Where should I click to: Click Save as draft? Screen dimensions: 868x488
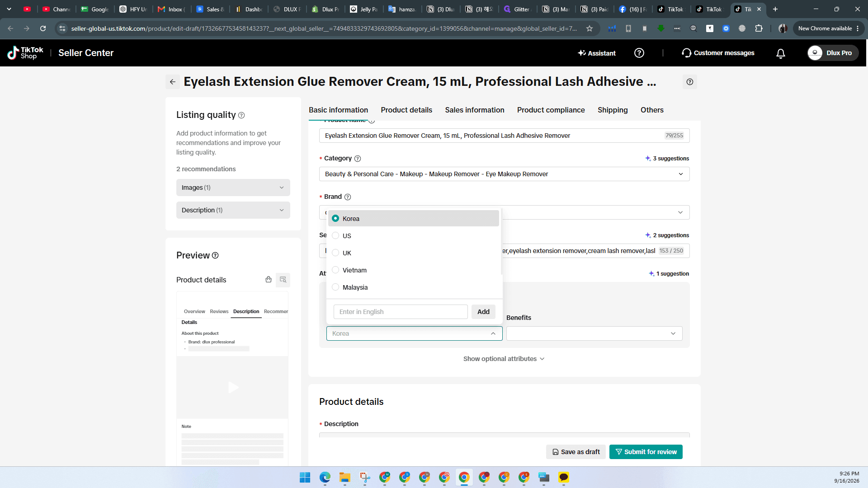[576, 452]
